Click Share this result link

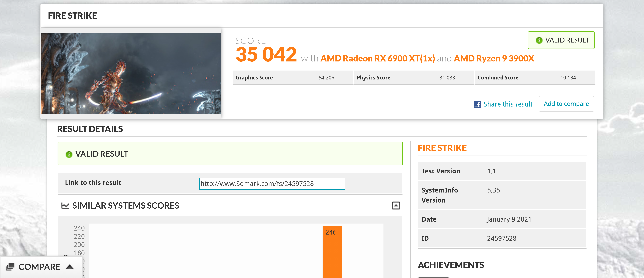[508, 104]
